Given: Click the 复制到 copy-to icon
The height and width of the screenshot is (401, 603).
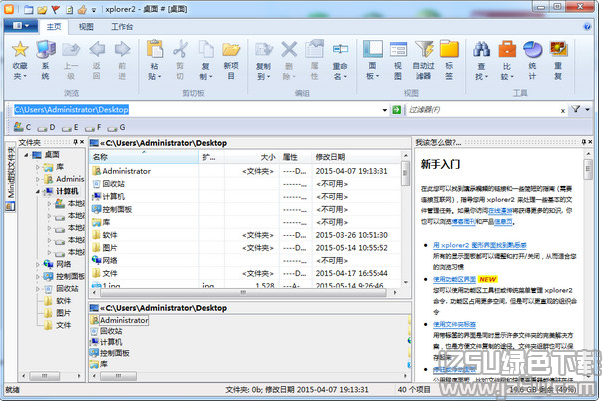Looking at the screenshot, I should [x=263, y=49].
